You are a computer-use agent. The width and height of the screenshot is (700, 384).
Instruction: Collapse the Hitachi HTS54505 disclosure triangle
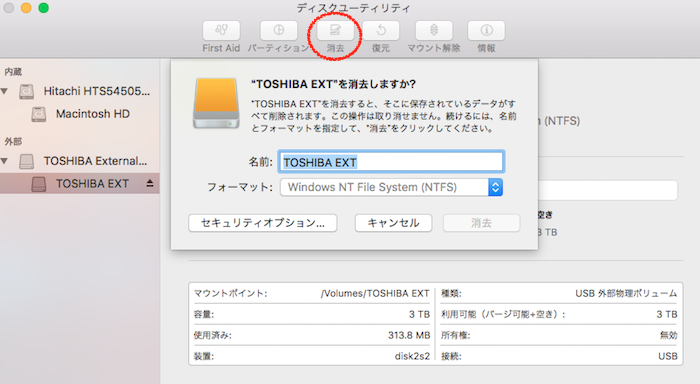(x=4, y=91)
